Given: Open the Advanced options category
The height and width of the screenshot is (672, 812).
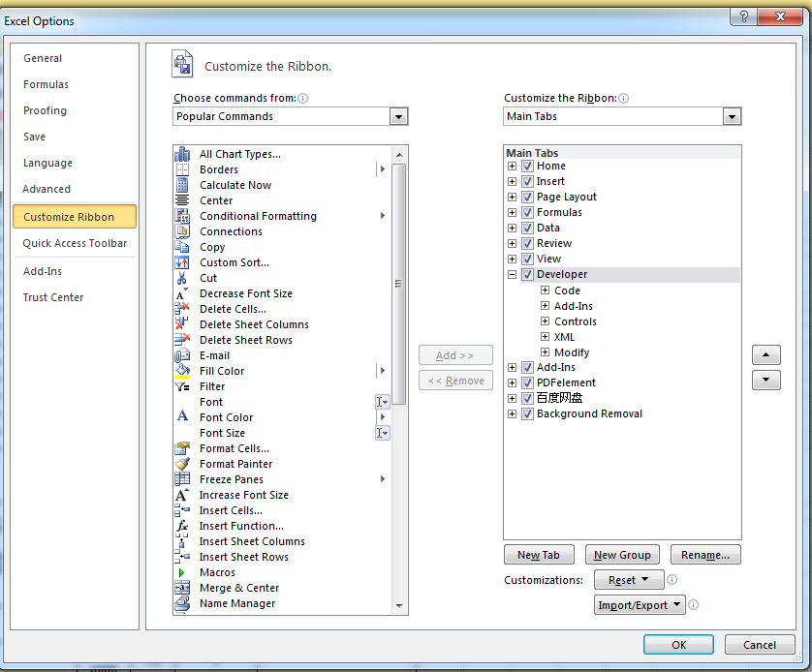Looking at the screenshot, I should (47, 189).
